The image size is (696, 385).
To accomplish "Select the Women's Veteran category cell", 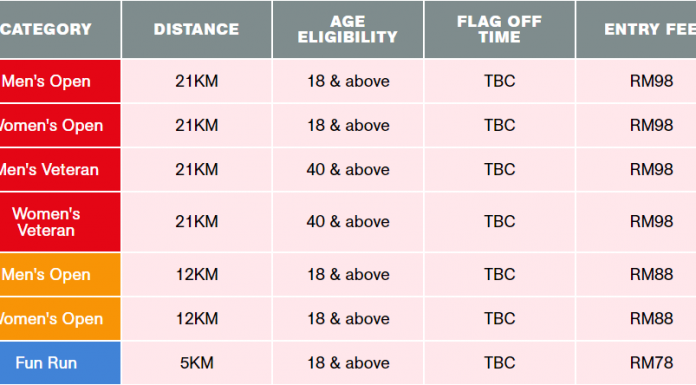I will [x=60, y=222].
